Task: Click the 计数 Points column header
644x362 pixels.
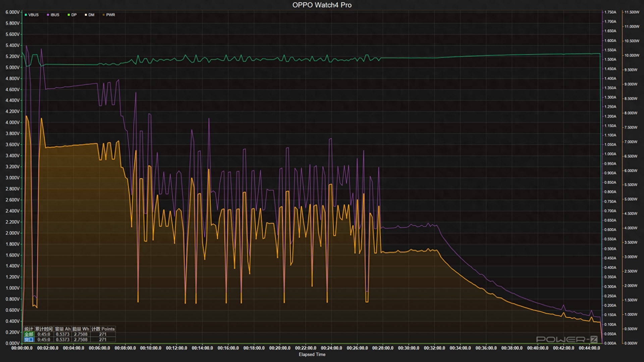Action: [x=103, y=329]
